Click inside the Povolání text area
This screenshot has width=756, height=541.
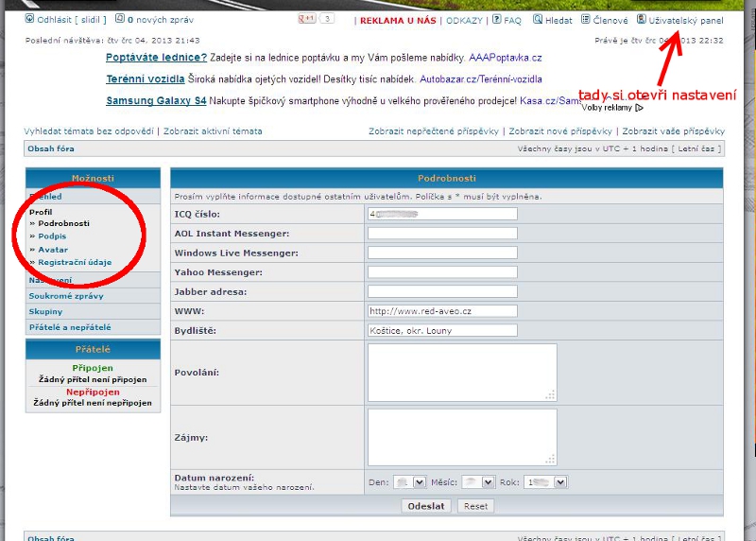(461, 373)
